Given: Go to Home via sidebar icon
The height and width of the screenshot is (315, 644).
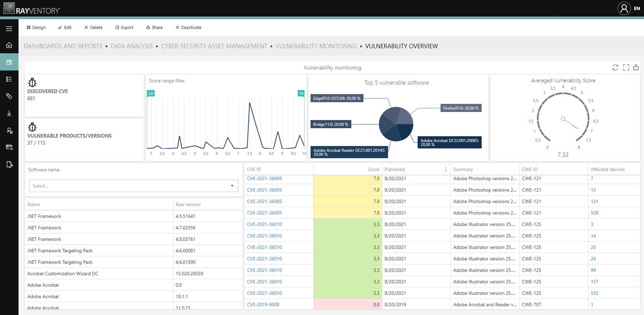Looking at the screenshot, I should 9,45.
